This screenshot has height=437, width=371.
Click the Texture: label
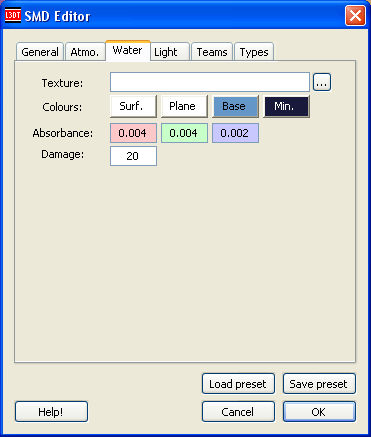[x=62, y=83]
